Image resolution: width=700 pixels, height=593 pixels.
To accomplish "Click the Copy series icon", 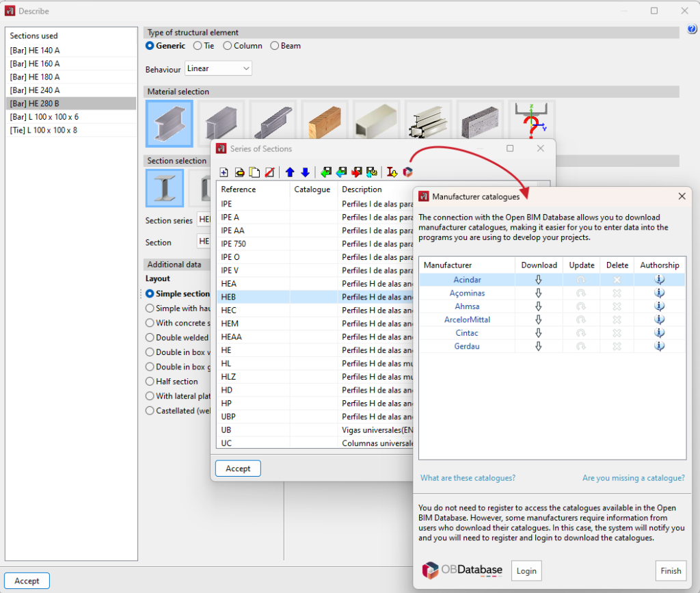I will pyautogui.click(x=254, y=172).
